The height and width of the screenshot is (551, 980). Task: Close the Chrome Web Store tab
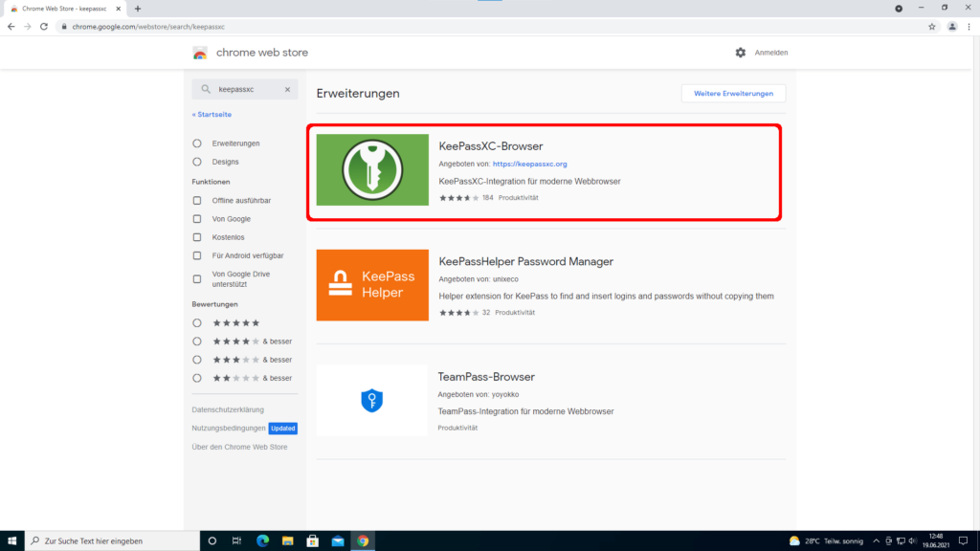[118, 9]
